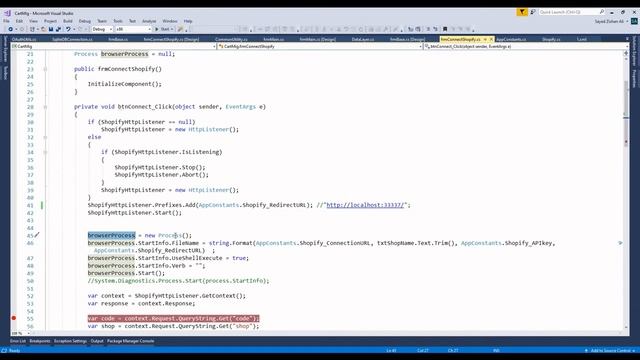
Task: Switch to the DataLayer.cs tab
Action: [363, 39]
